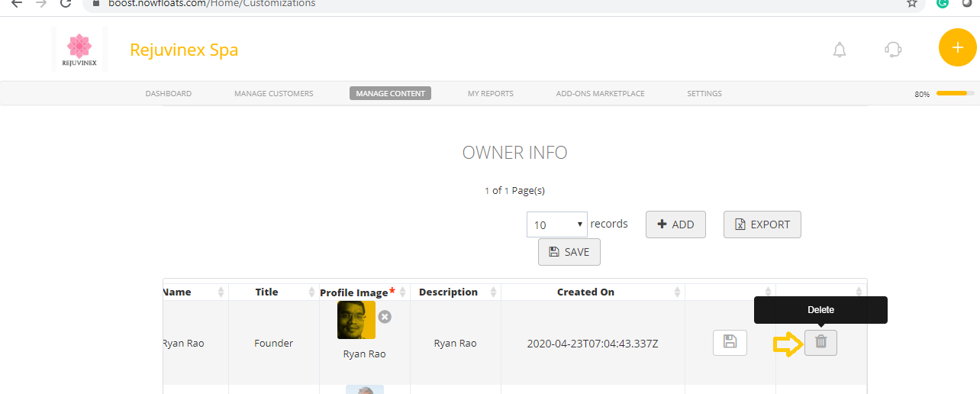980x394 pixels.
Task: Go forward in the browser
Action: 41,3
